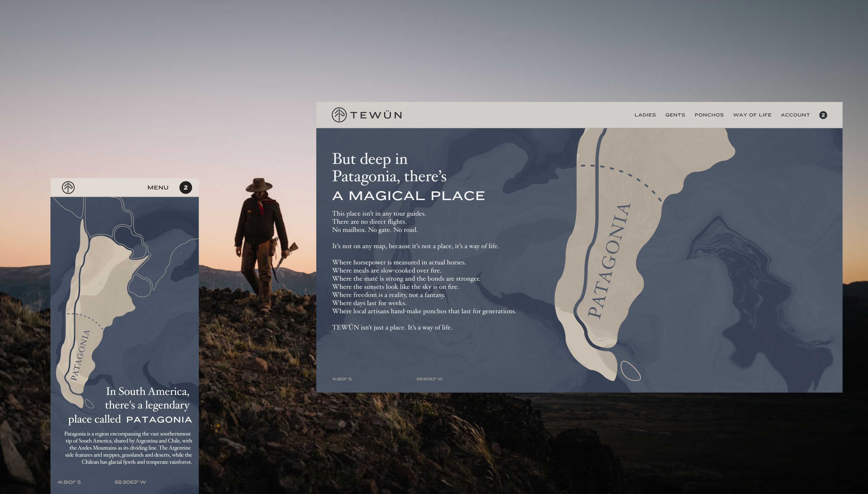Screen dimensions: 868x494
Task: Open the LADIES navigation item
Action: tap(645, 115)
